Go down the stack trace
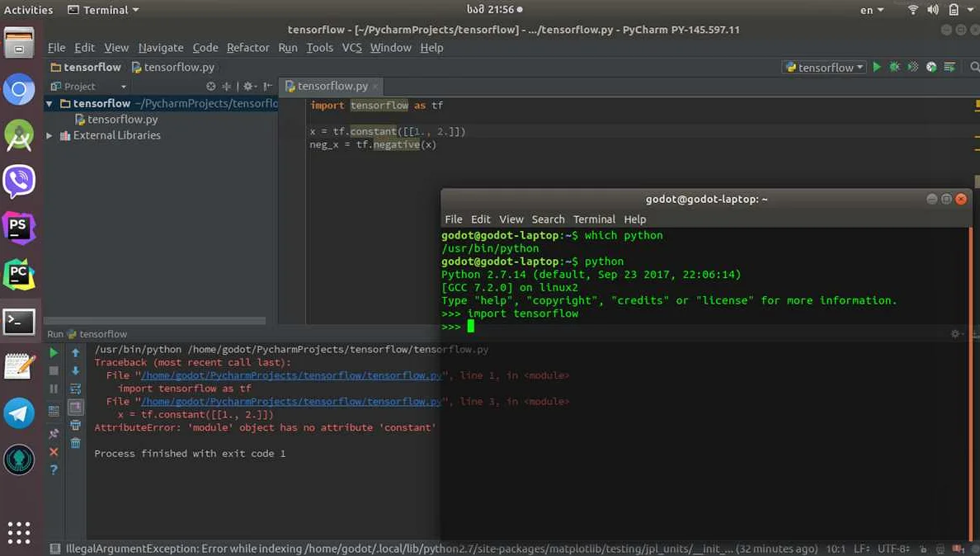 click(x=76, y=371)
